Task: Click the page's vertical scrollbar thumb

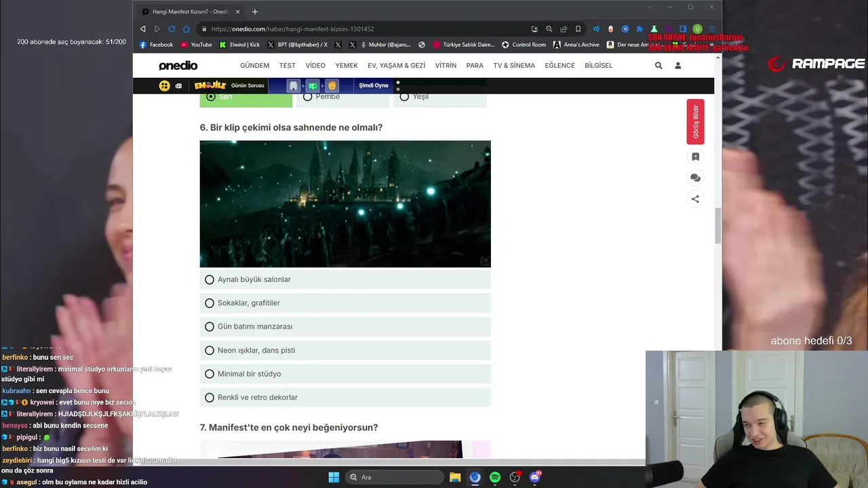Action: point(718,226)
